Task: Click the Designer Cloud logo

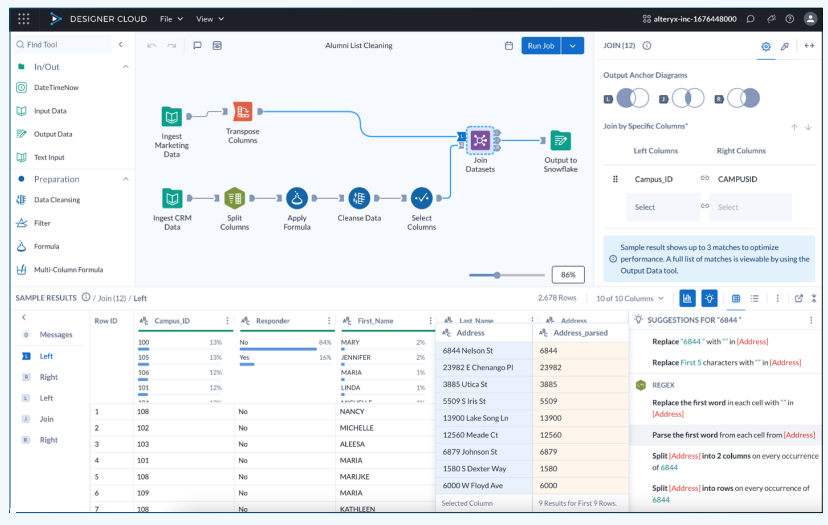Action: [x=99, y=19]
